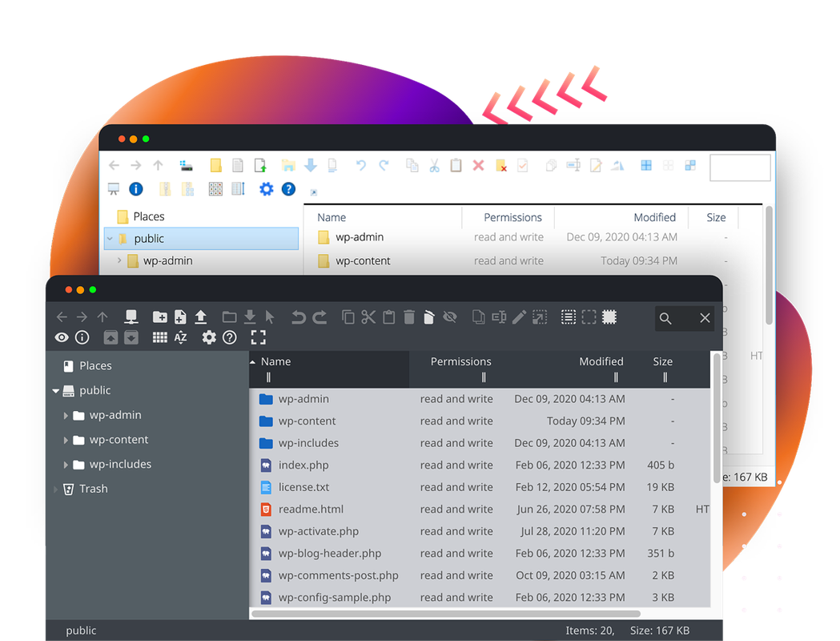
Task: Click the vertical scrollbar in dark file list
Action: (717, 419)
